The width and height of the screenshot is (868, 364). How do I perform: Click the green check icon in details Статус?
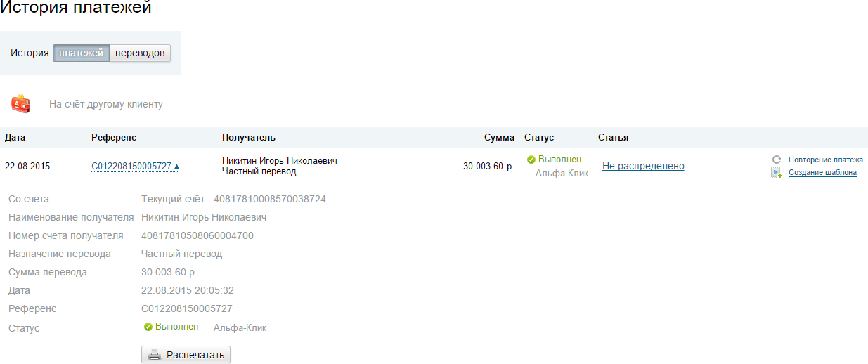coord(148,327)
